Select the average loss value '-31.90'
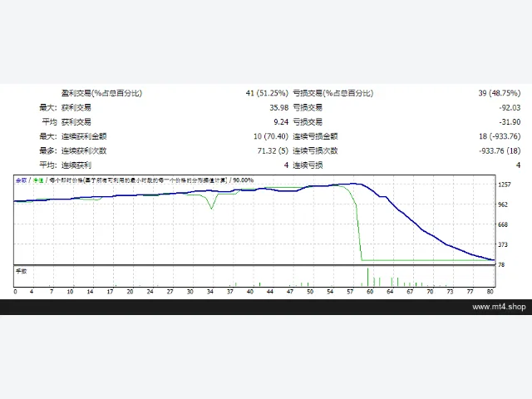This screenshot has height=399, width=532. (x=510, y=122)
